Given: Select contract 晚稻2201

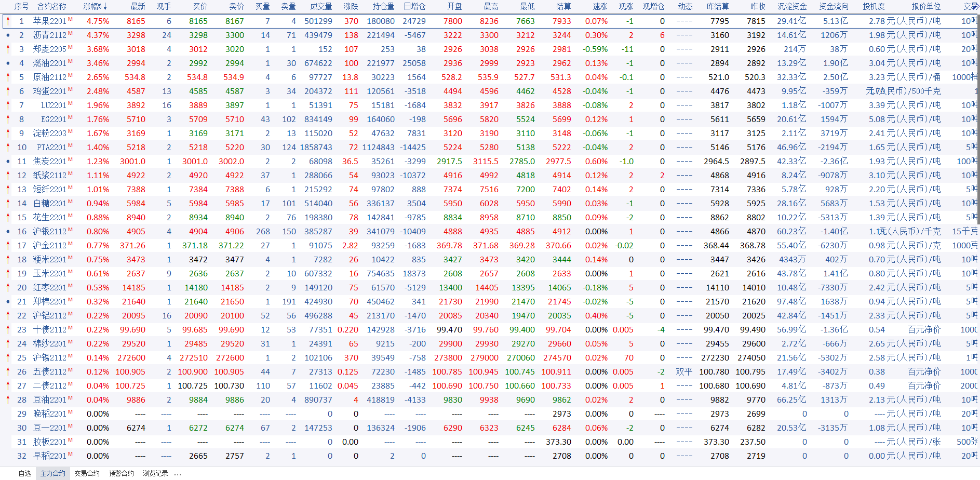Looking at the screenshot, I should point(50,414).
